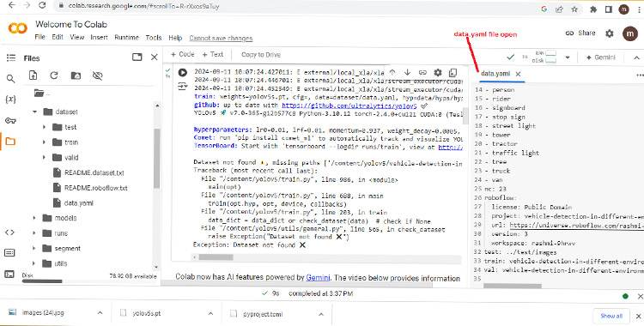Copy link to cell
The image size is (644, 326).
422,72
